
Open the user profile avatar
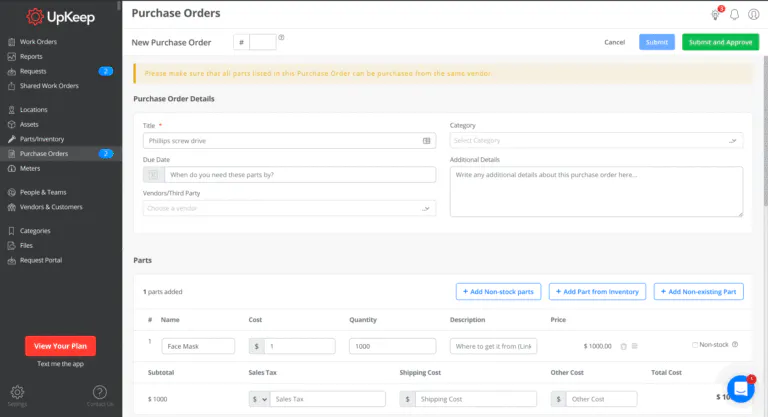point(753,14)
